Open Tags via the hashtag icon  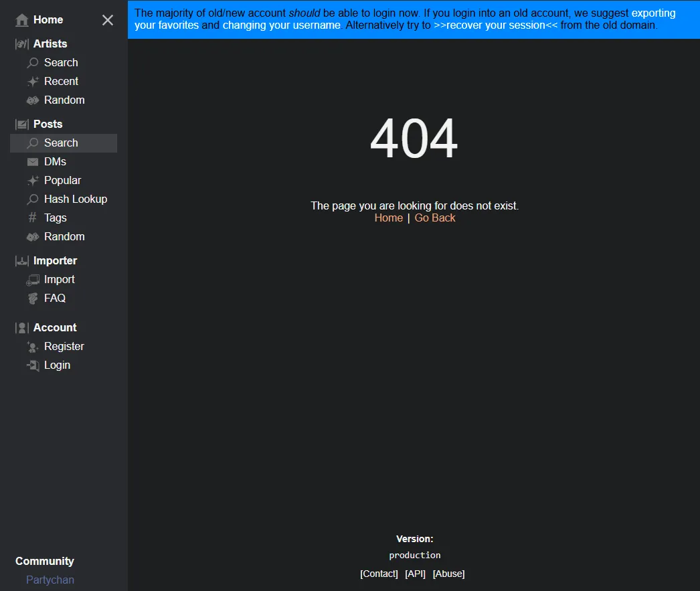pos(32,218)
